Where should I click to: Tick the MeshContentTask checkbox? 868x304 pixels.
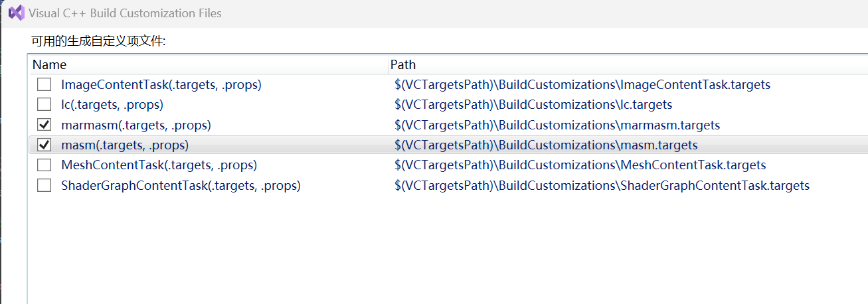click(44, 165)
